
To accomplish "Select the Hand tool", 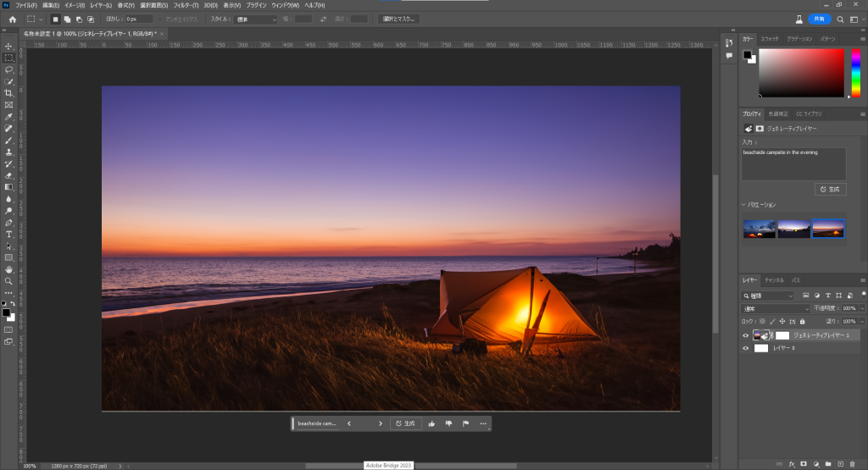I will click(x=8, y=268).
